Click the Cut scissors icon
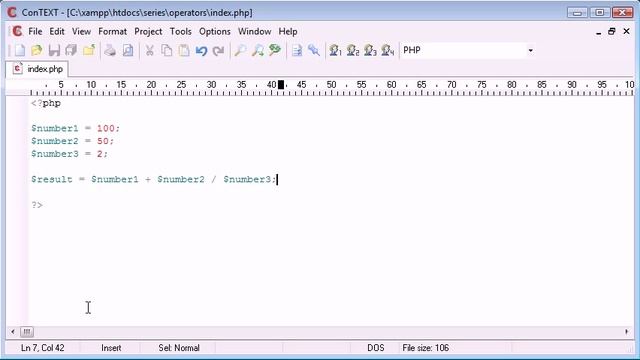The width and height of the screenshot is (640, 360). [x=149, y=51]
